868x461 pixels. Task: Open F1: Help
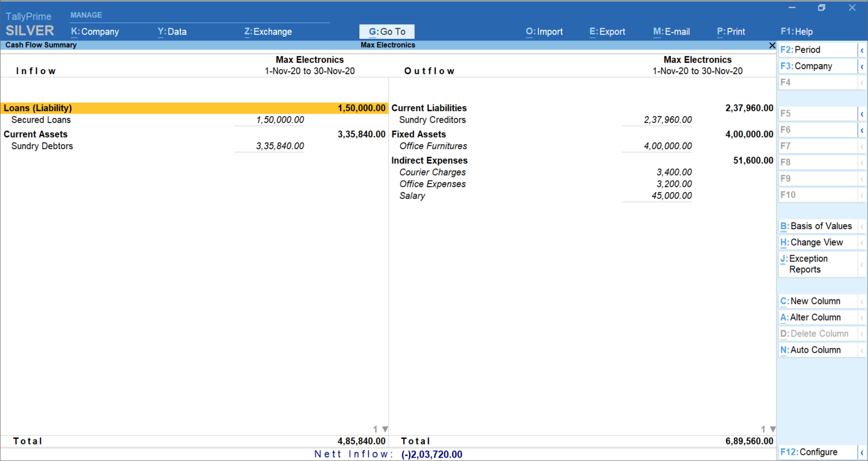point(796,32)
